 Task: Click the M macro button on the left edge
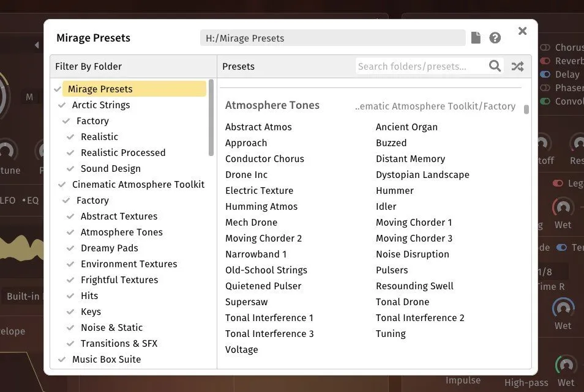pos(29,97)
